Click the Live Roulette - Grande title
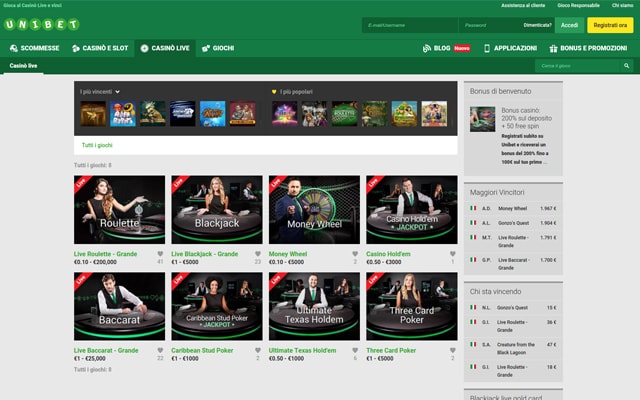The height and width of the screenshot is (400, 640). 105,254
